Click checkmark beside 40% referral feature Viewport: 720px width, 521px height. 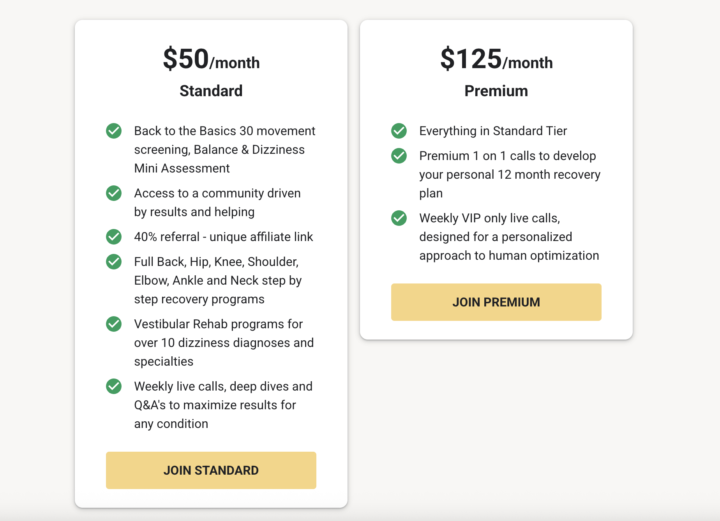point(114,237)
